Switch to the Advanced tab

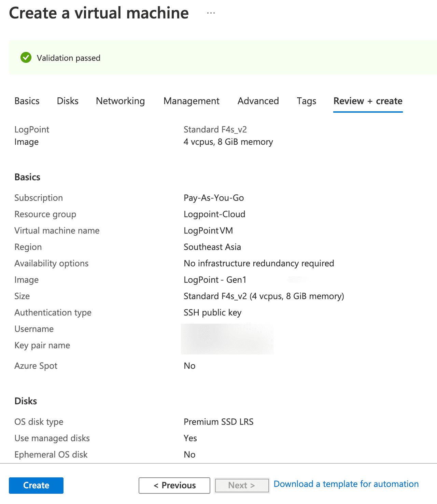pyautogui.click(x=258, y=101)
